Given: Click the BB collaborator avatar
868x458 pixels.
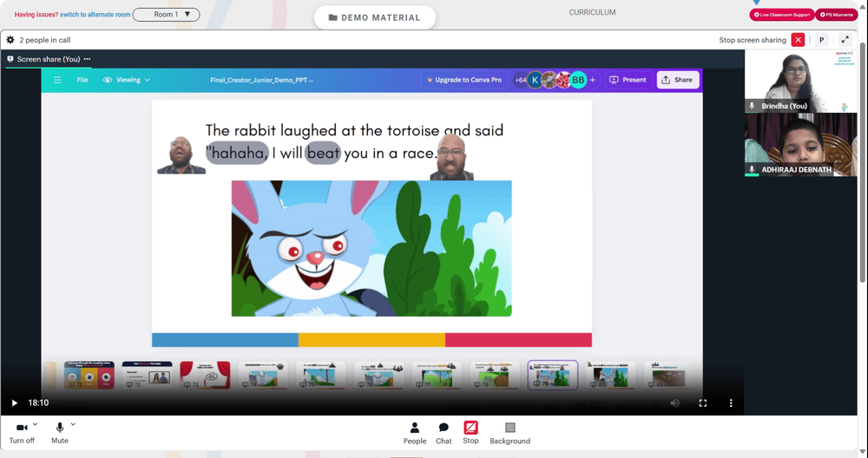Looking at the screenshot, I should pyautogui.click(x=578, y=80).
